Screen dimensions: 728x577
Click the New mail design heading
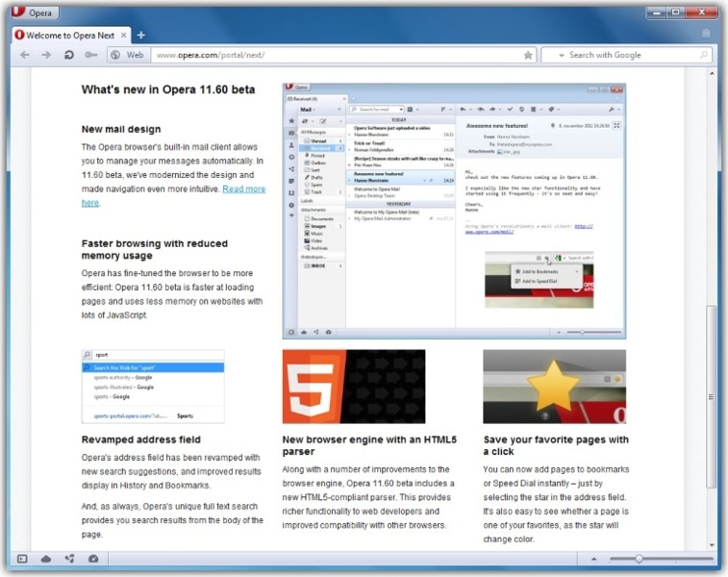[121, 129]
